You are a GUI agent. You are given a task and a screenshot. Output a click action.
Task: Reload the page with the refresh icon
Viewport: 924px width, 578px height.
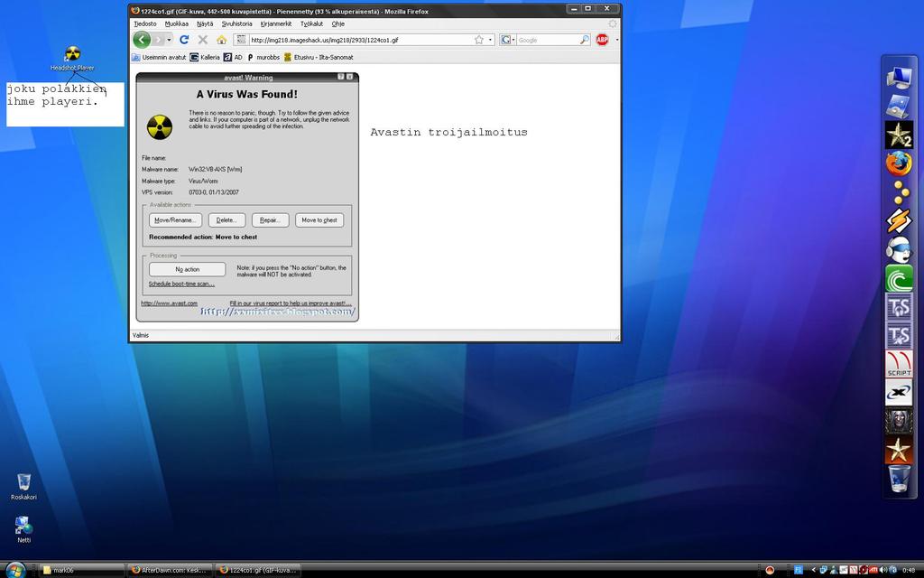(x=184, y=40)
